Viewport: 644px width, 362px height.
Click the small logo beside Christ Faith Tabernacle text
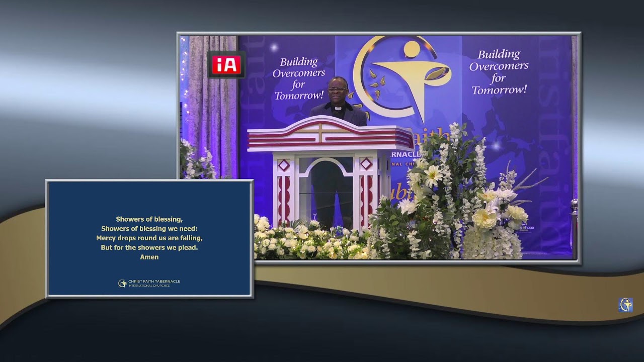pyautogui.click(x=122, y=284)
